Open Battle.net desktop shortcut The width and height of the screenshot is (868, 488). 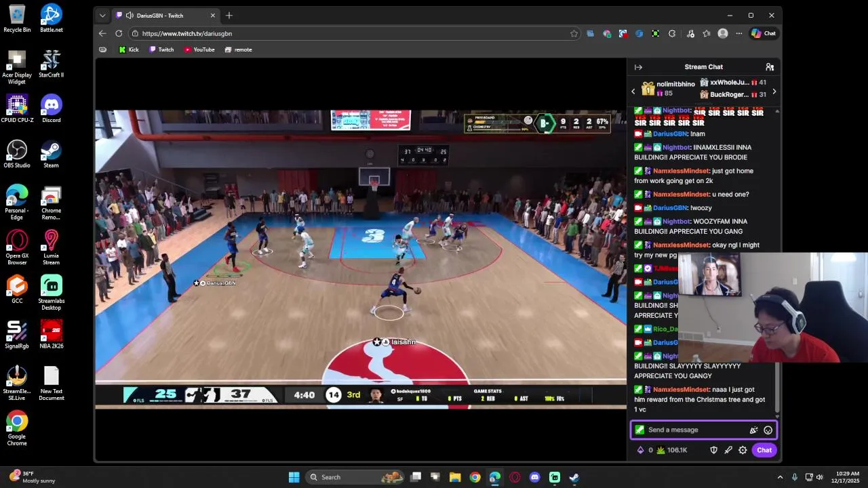[51, 18]
